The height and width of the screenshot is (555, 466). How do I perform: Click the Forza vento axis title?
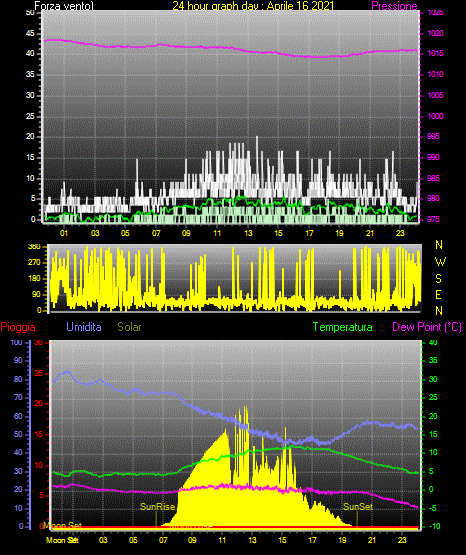[64, 6]
